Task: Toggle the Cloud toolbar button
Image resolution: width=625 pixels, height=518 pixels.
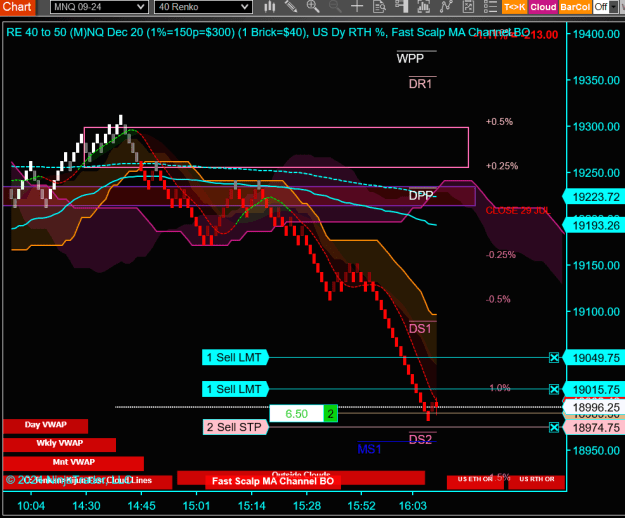Action: (x=543, y=7)
